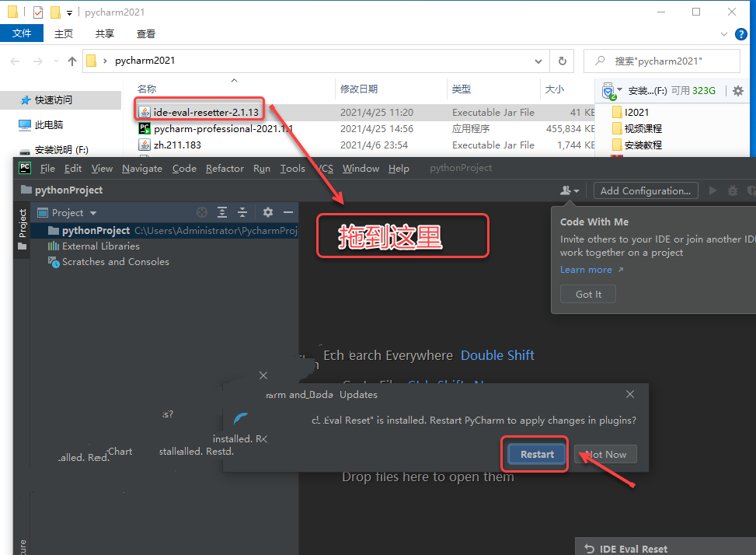Sort files by 名称 column
Image resolution: width=756 pixels, height=555 pixels.
[x=147, y=89]
